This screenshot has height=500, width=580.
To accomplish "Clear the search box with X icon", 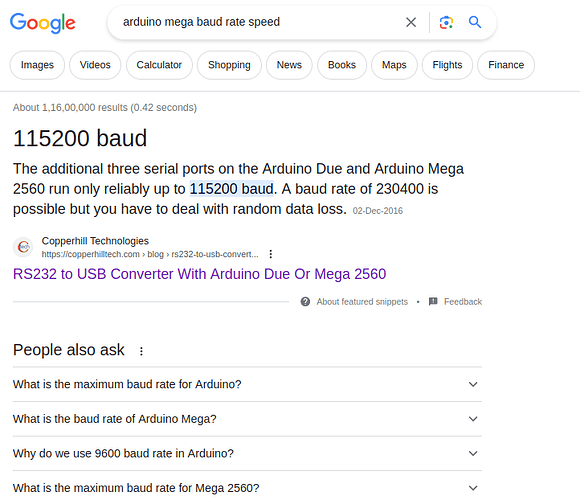I will click(x=411, y=22).
